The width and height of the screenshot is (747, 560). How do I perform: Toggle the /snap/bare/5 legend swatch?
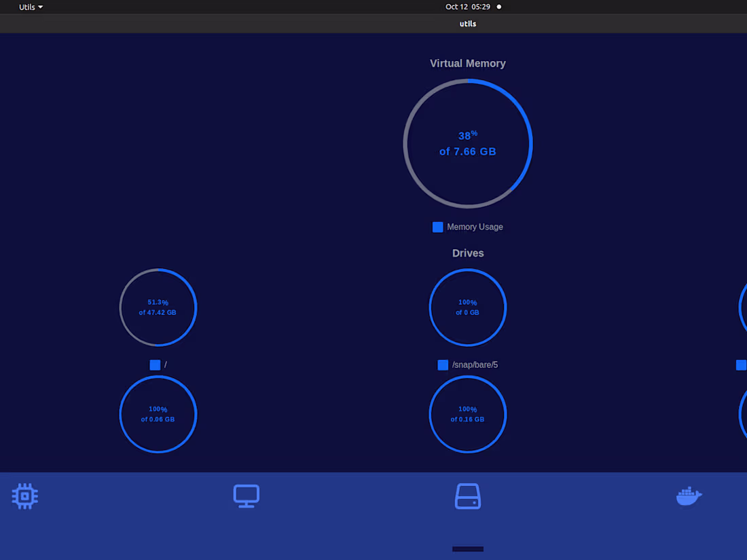443,365
